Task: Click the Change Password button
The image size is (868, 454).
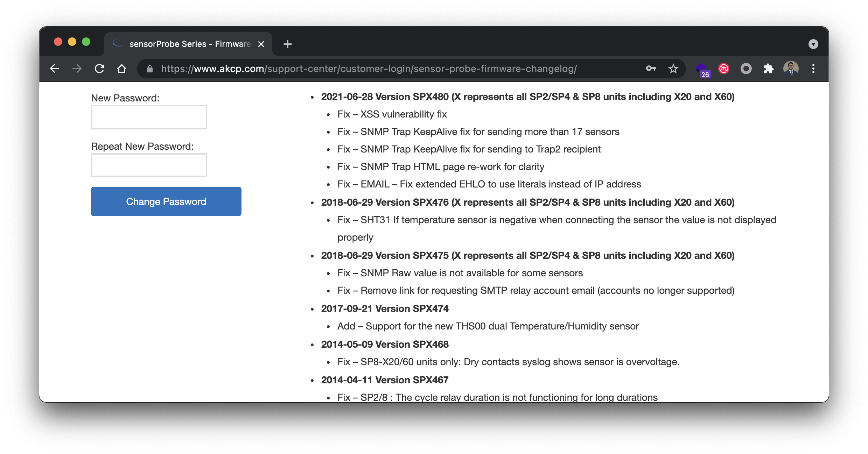Action: coord(166,201)
